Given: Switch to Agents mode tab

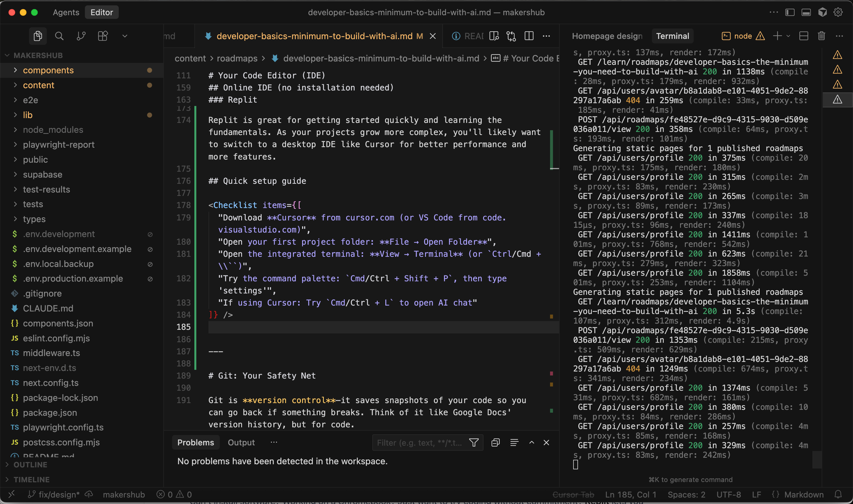Looking at the screenshot, I should coord(66,12).
